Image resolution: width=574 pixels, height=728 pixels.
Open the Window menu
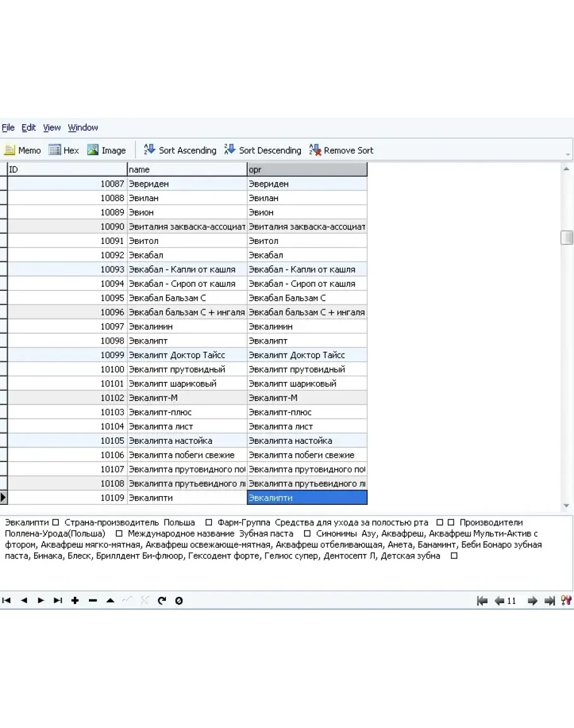click(x=83, y=127)
